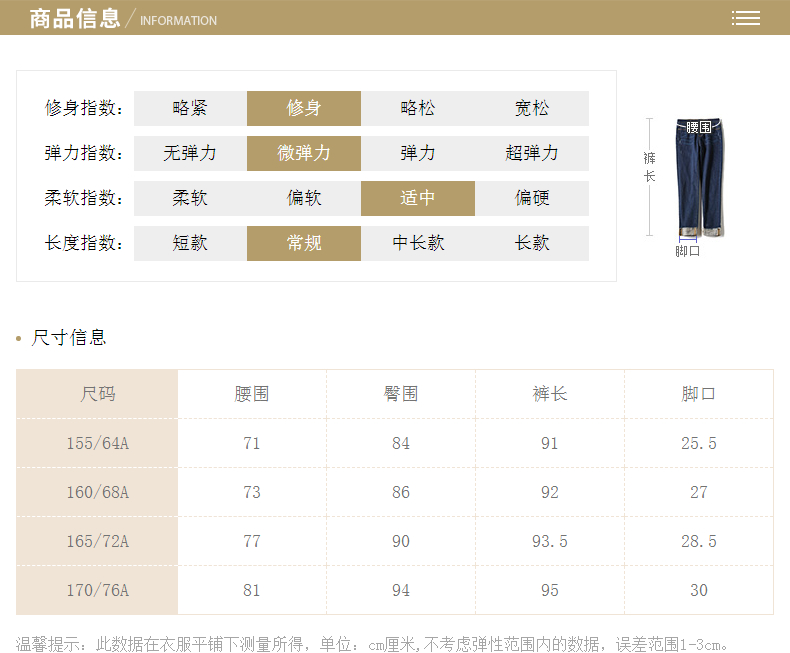This screenshot has height=653, width=790.
Task: Click the jeans product thumbnail image
Action: (701, 178)
